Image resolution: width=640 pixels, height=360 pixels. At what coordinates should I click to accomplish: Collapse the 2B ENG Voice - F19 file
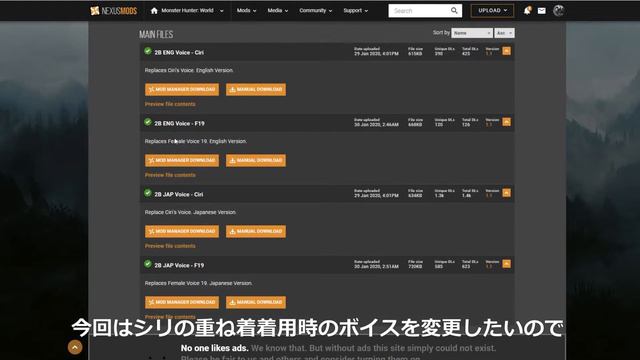pos(506,122)
